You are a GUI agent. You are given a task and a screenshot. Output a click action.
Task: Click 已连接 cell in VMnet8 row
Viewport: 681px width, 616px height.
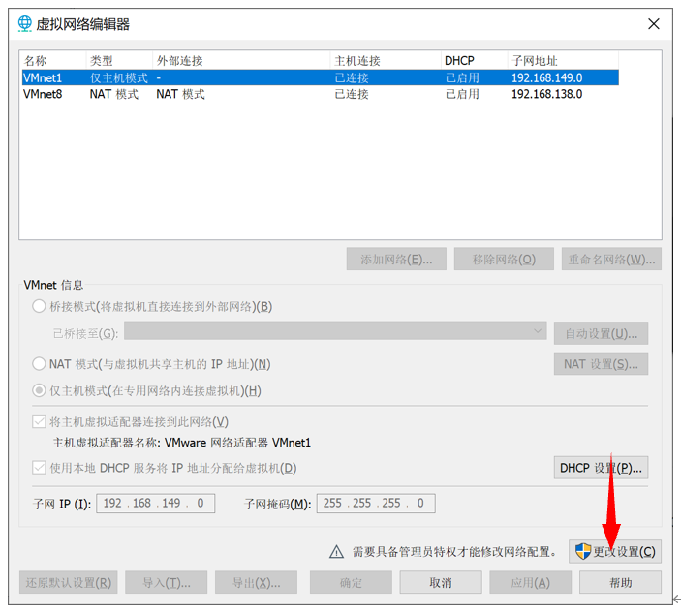click(x=352, y=94)
